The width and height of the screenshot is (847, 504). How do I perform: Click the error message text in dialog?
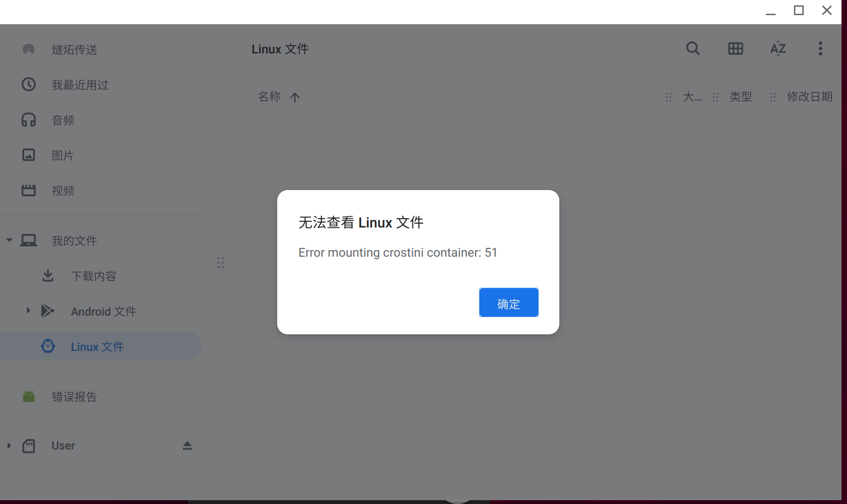(398, 252)
